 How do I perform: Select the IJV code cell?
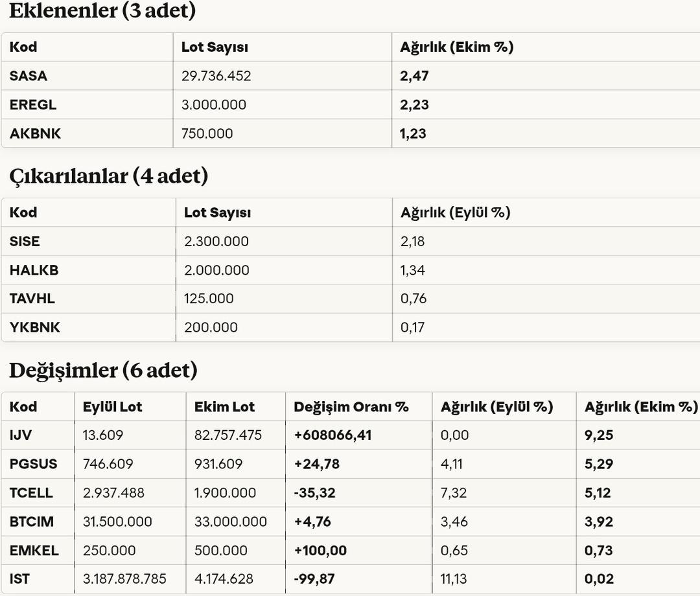pos(20,435)
